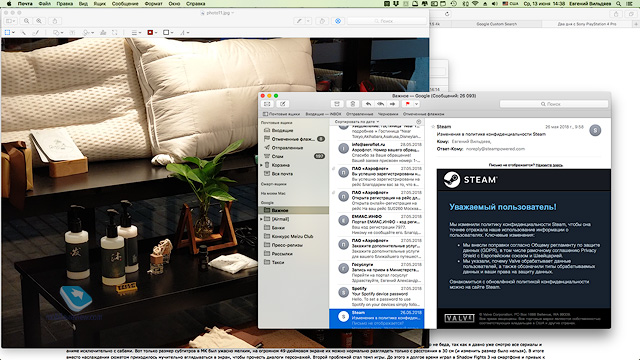Select the Sketch pen tool in markup toolbar
640x360 pixels.
click(x=36, y=32)
